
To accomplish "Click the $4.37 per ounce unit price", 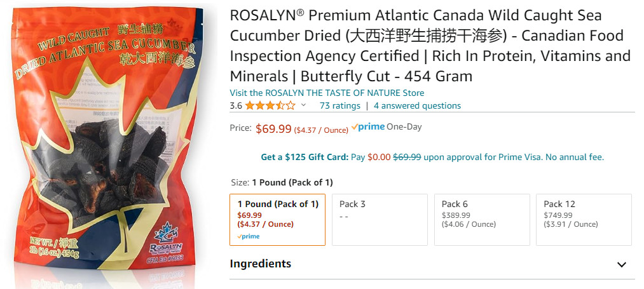I will pyautogui.click(x=321, y=130).
